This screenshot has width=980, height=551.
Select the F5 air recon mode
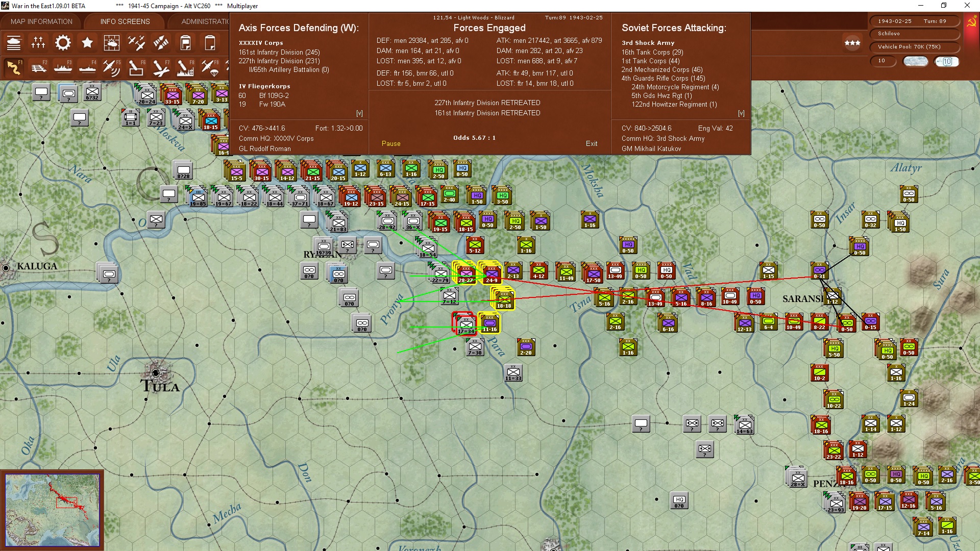pos(112,67)
